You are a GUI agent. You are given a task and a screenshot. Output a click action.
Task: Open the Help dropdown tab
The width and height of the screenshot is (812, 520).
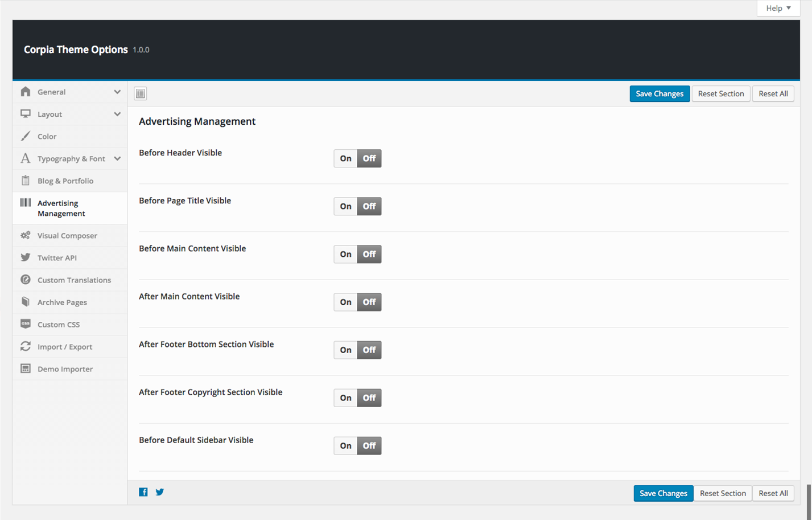[x=778, y=8]
